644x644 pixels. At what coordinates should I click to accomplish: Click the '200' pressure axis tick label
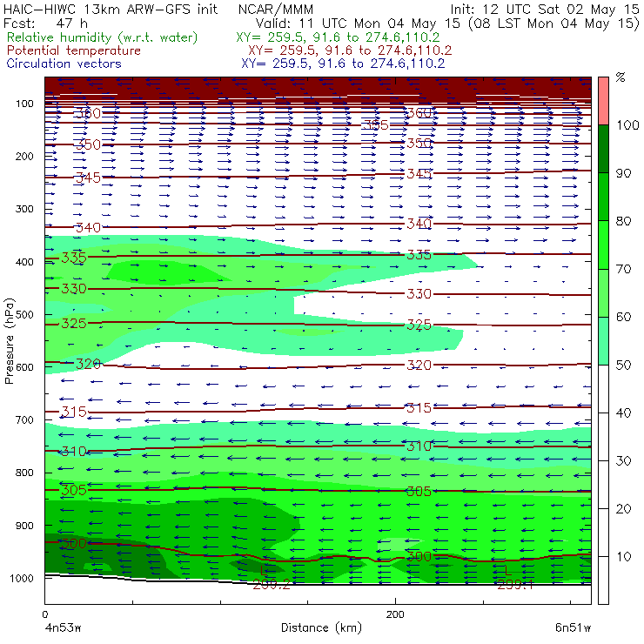coord(24,156)
